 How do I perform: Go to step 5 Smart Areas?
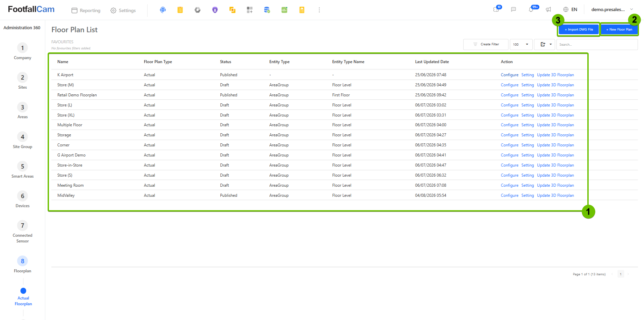(x=22, y=170)
